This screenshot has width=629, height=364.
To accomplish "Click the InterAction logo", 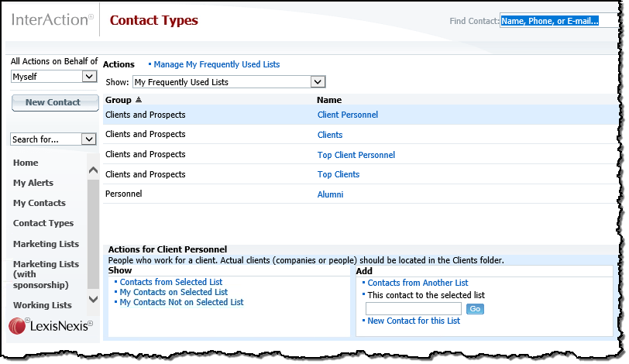I will (x=53, y=19).
